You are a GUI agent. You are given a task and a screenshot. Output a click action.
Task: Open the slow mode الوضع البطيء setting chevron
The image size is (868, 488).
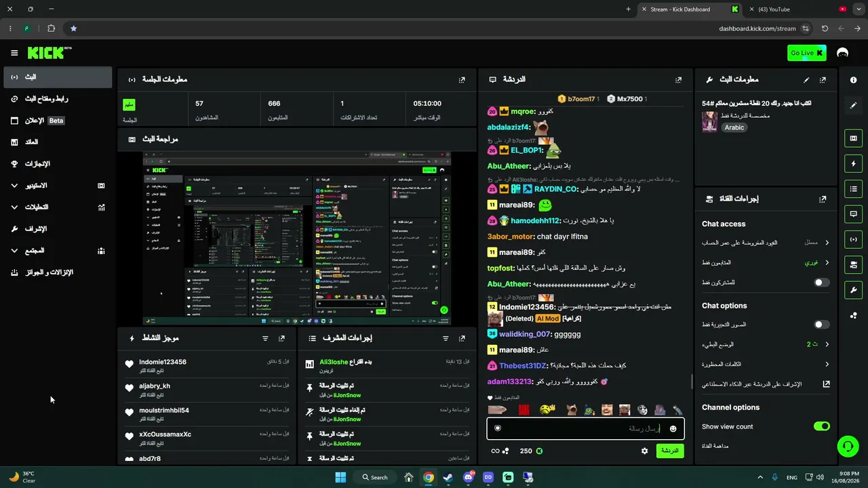[827, 344]
